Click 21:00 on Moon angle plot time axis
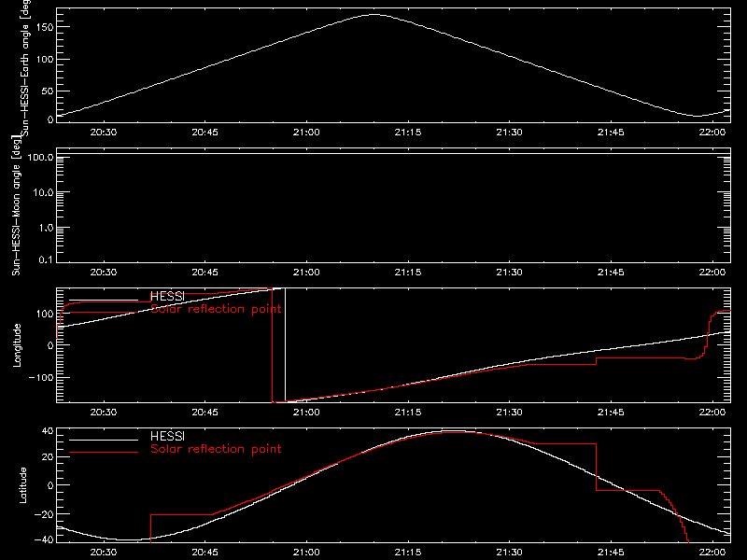Screen dimensions: 747x560 (306, 273)
